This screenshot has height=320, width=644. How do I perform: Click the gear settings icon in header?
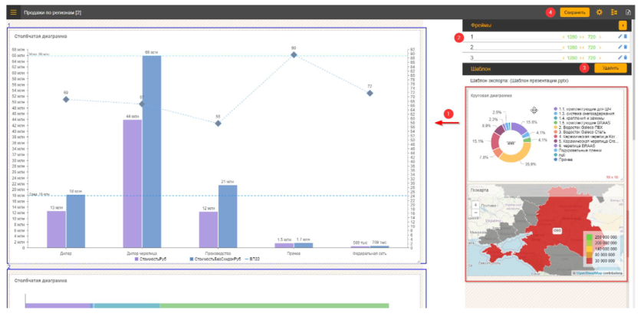(599, 13)
